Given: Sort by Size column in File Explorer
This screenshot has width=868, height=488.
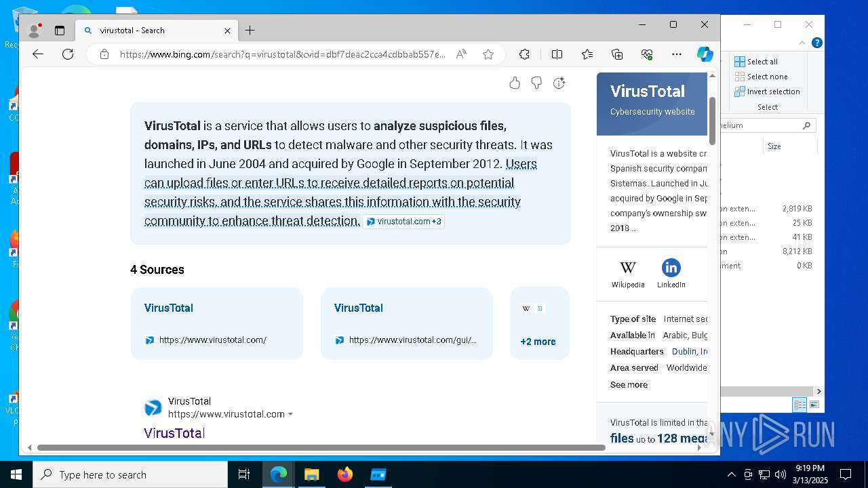Looking at the screenshot, I should point(790,146).
